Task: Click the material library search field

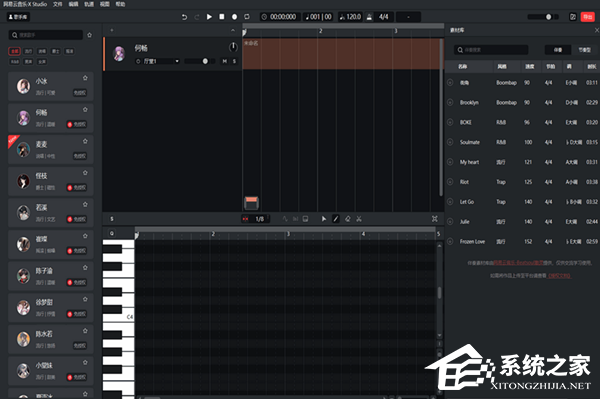Action: [491, 50]
